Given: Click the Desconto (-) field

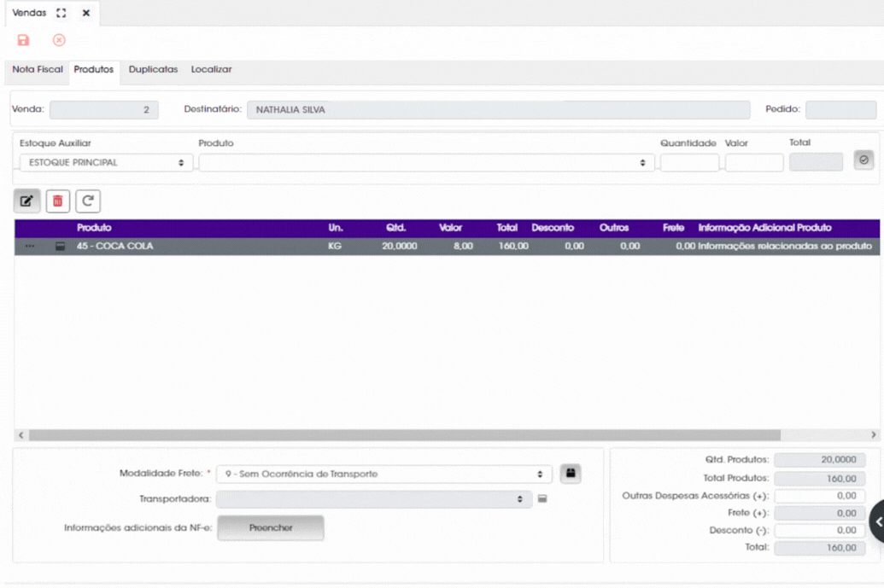Looking at the screenshot, I should pos(820,530).
